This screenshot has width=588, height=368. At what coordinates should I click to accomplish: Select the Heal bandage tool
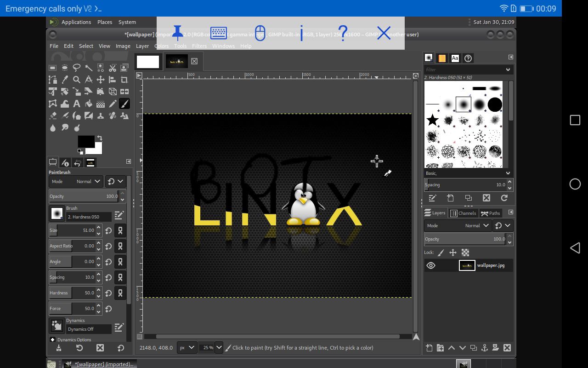tap(113, 115)
